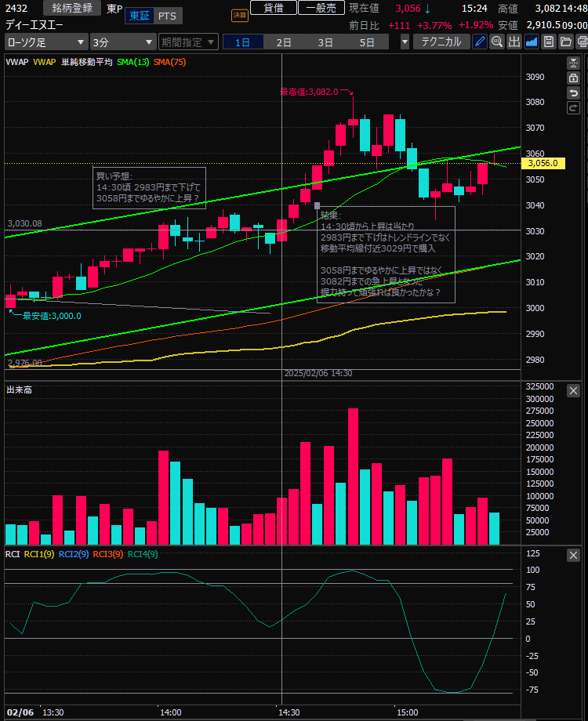Open the ローソク足 chart type dropdown
The image size is (588, 721).
click(45, 42)
